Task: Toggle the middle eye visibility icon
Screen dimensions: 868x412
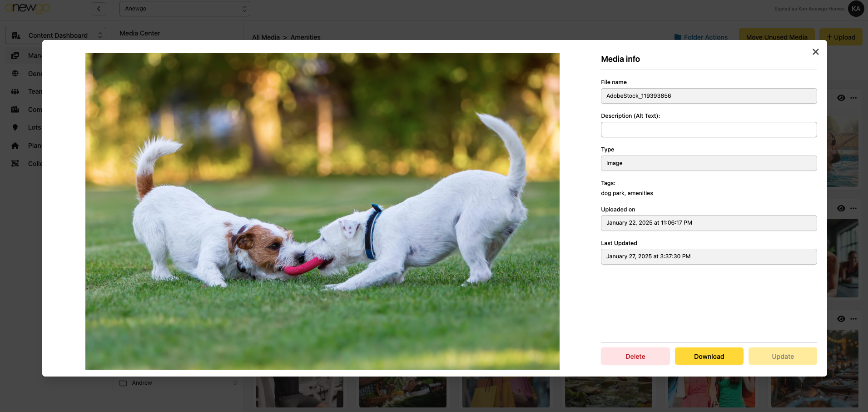Action: (x=841, y=208)
